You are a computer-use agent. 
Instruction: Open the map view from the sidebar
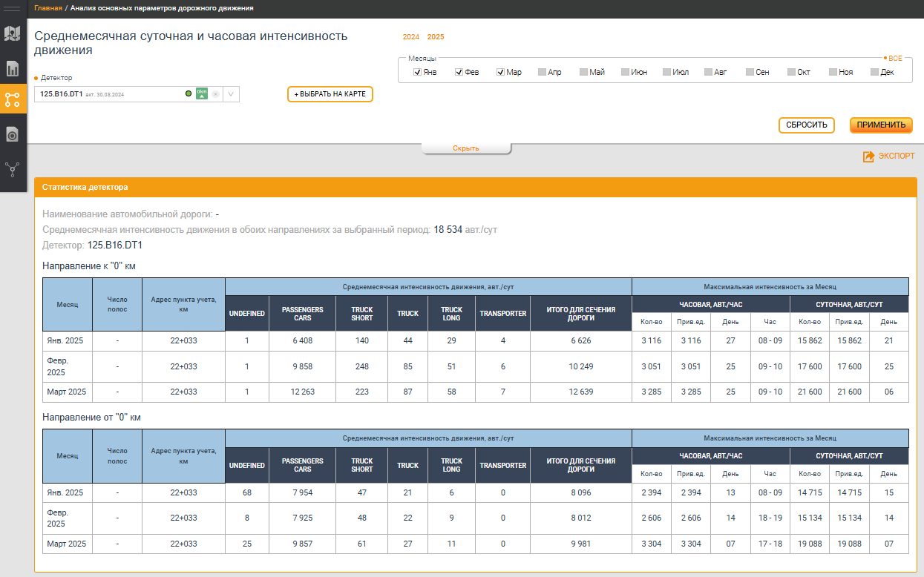12,33
